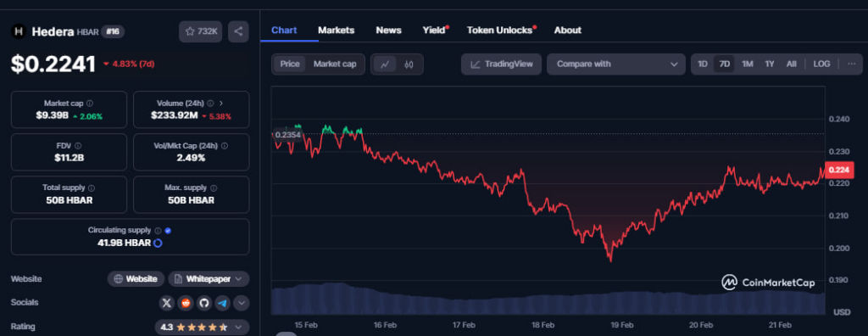
Task: Click the share icon next to 732K
Action: [238, 31]
